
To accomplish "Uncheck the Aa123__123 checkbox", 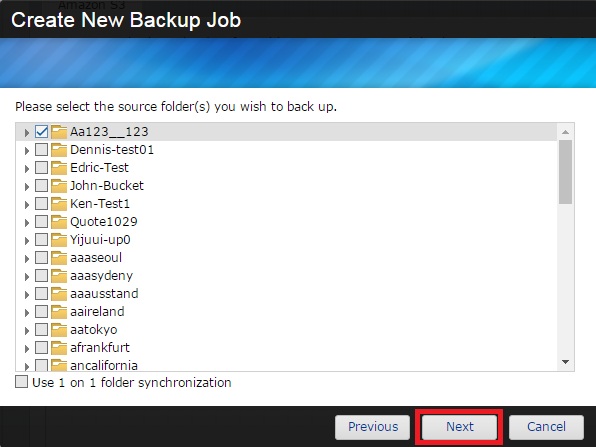I will [x=41, y=132].
